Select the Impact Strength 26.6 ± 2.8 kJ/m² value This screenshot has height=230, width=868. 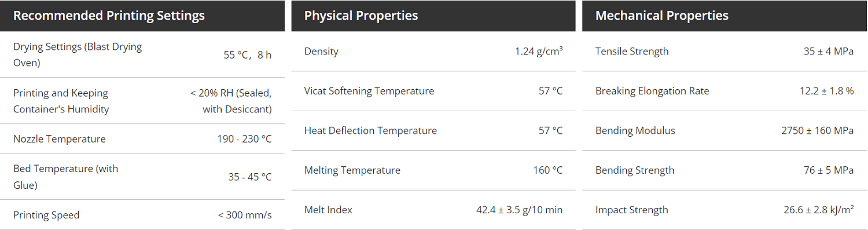tap(819, 210)
